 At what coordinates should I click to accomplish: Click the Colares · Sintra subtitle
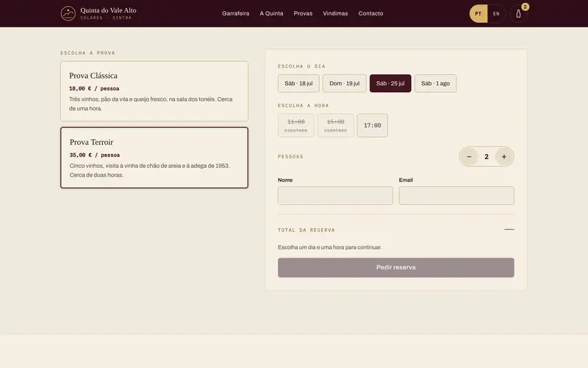pos(106,18)
